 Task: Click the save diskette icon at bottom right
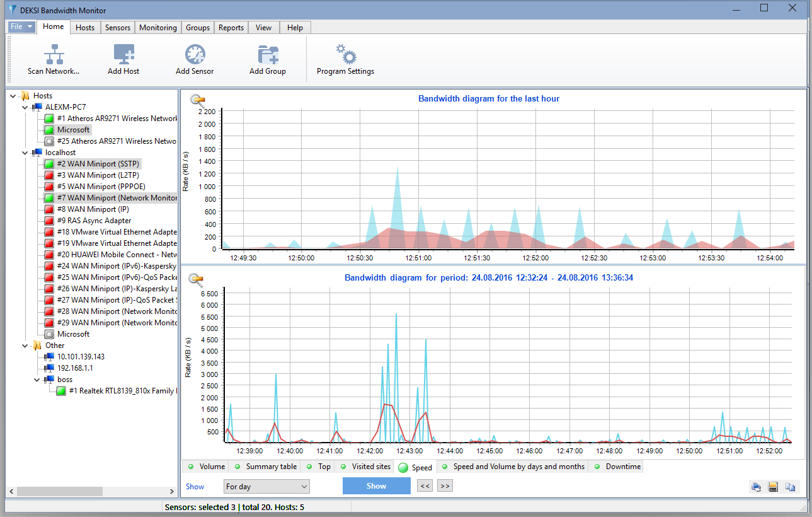coord(774,487)
